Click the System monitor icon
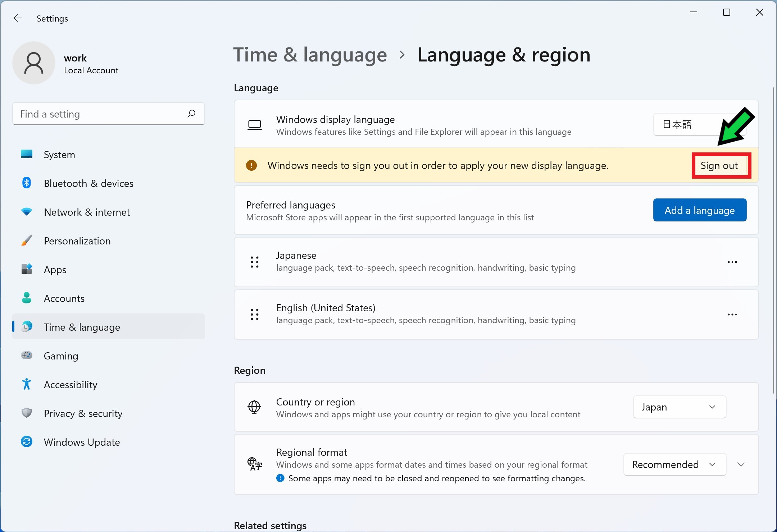 tap(27, 155)
